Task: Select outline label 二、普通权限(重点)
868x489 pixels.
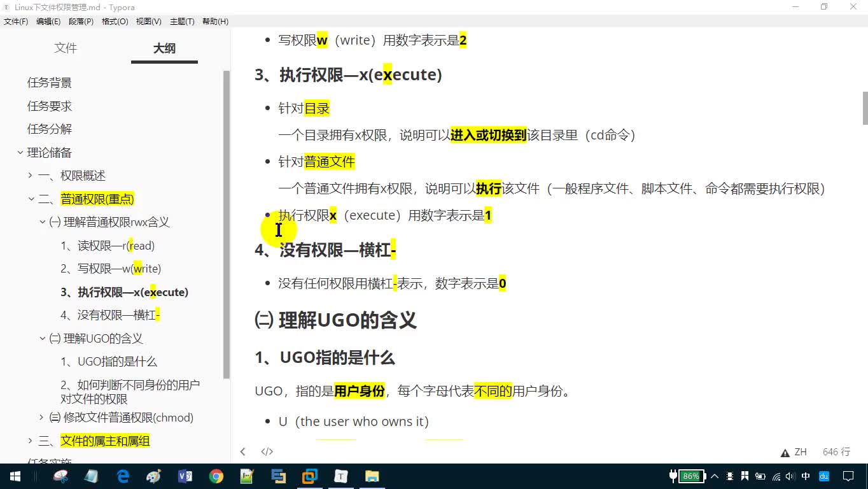Action: [86, 199]
